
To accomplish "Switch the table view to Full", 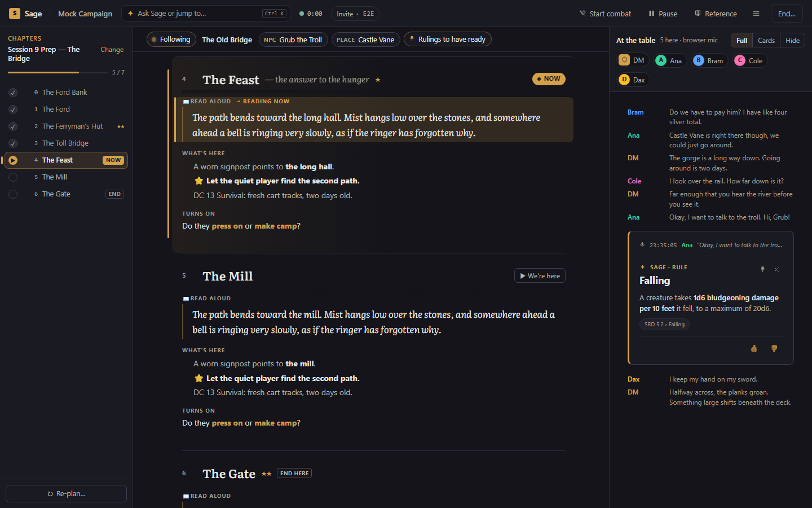I will 742,40.
